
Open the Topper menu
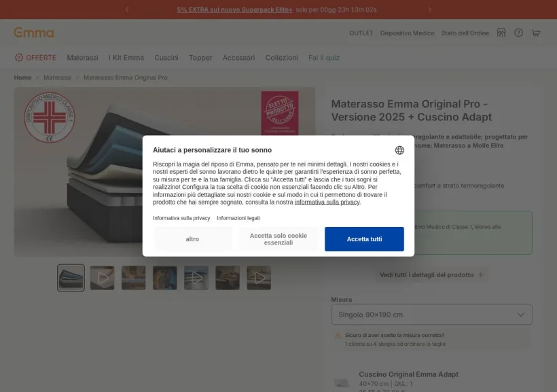[x=200, y=58]
